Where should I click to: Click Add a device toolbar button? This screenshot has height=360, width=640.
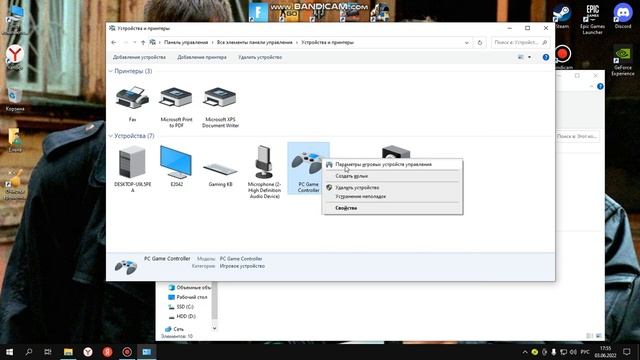pos(139,57)
